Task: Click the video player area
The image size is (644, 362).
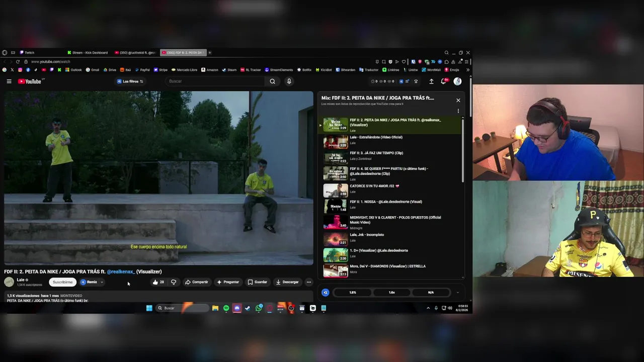Action: [158, 177]
